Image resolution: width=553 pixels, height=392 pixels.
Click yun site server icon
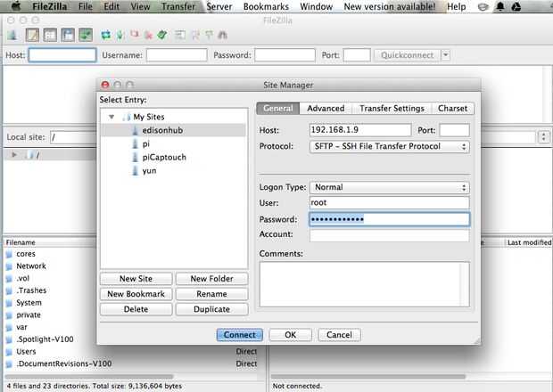click(135, 171)
